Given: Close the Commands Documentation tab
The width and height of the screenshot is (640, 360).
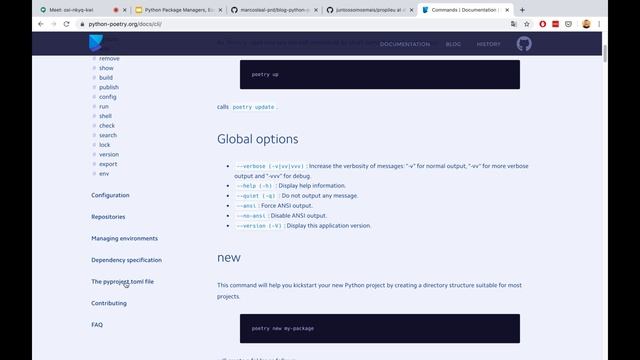Looking at the screenshot, I should [x=507, y=10].
